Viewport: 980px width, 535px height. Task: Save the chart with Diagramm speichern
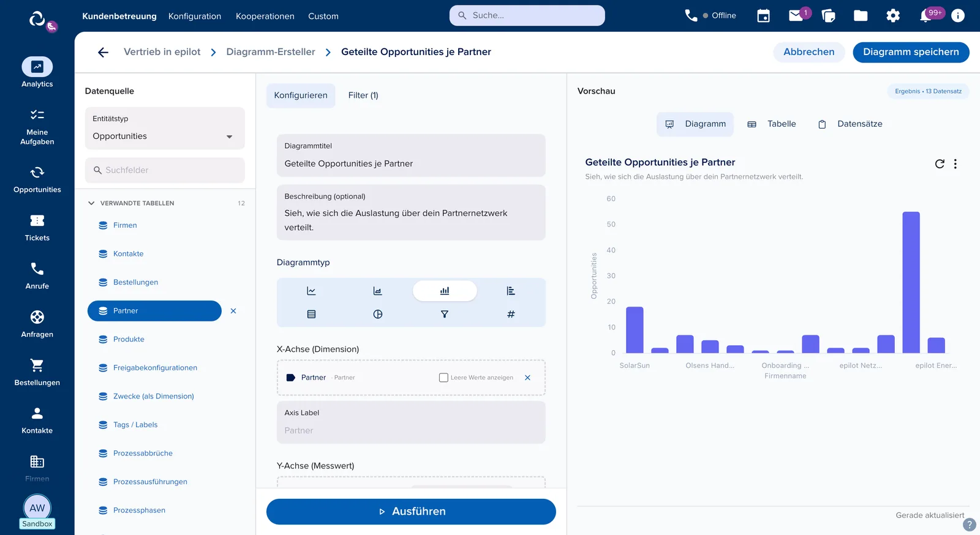click(x=911, y=52)
